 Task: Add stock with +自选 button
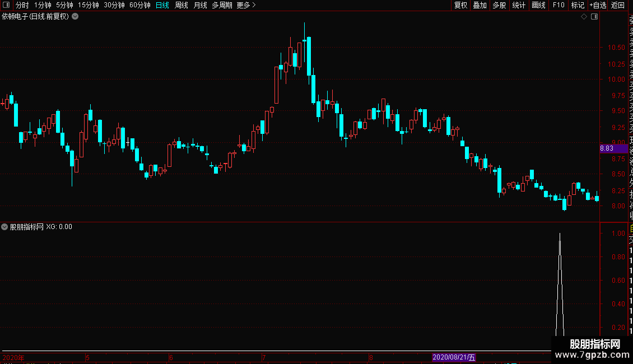[x=598, y=5]
